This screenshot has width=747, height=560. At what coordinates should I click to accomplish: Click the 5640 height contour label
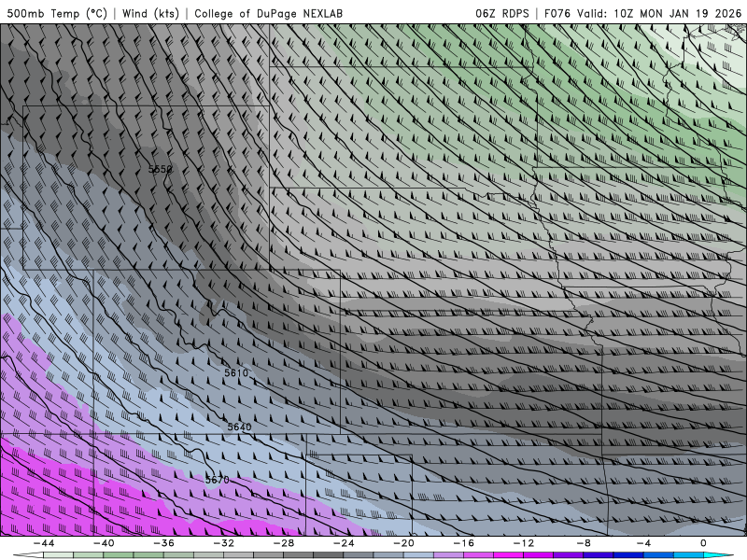click(239, 427)
